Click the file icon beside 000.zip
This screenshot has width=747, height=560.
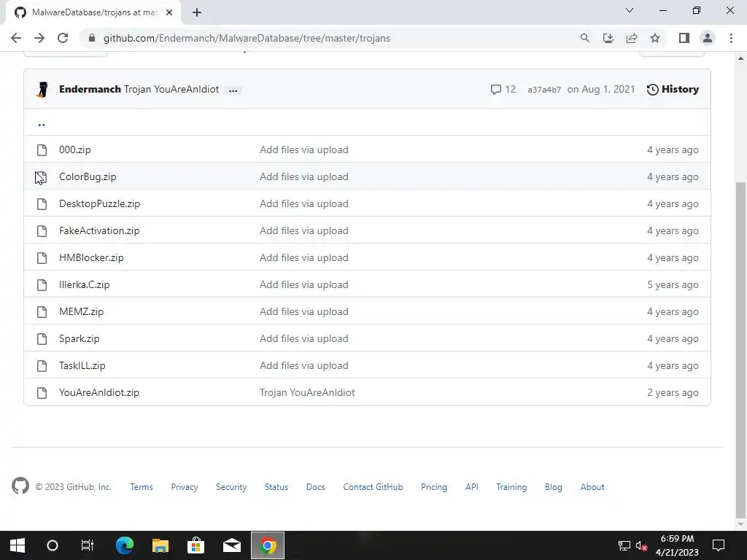[x=42, y=150]
